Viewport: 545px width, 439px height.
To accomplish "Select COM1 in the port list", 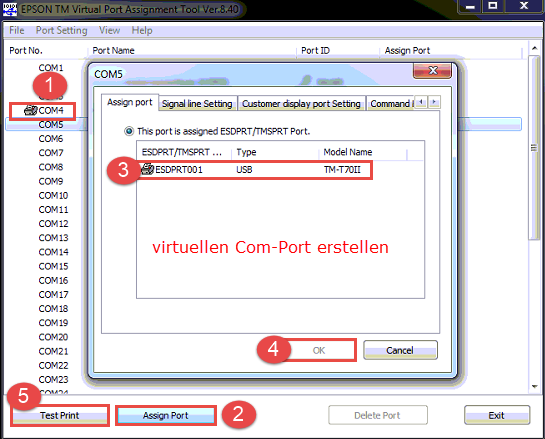I will (51, 67).
